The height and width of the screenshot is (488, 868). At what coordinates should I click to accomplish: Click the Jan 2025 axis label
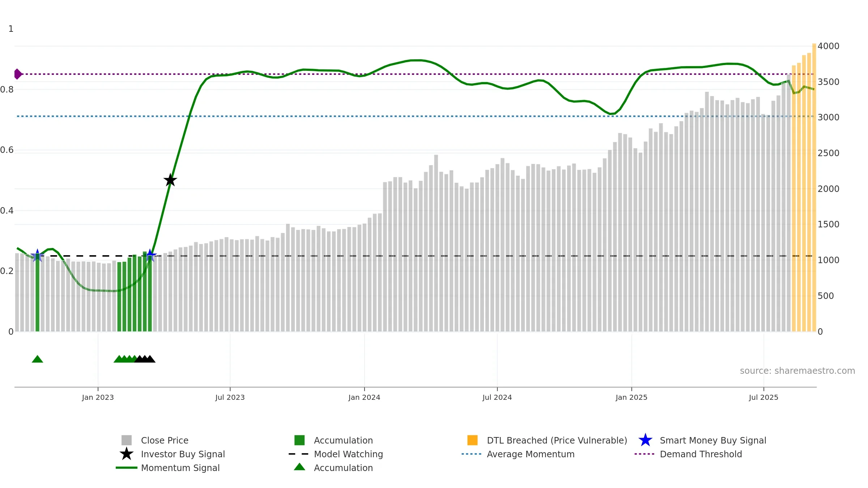tap(631, 397)
